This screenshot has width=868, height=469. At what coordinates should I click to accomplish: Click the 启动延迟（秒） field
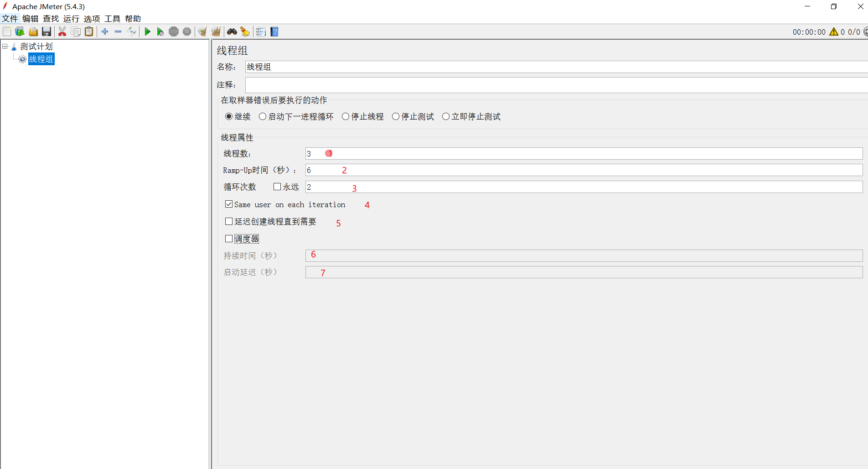click(x=584, y=272)
